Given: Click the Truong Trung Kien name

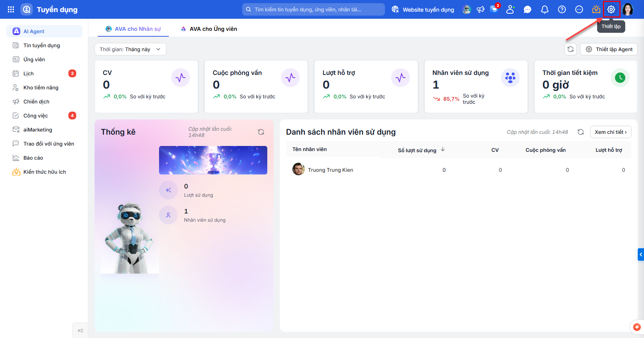Looking at the screenshot, I should pyautogui.click(x=331, y=170).
